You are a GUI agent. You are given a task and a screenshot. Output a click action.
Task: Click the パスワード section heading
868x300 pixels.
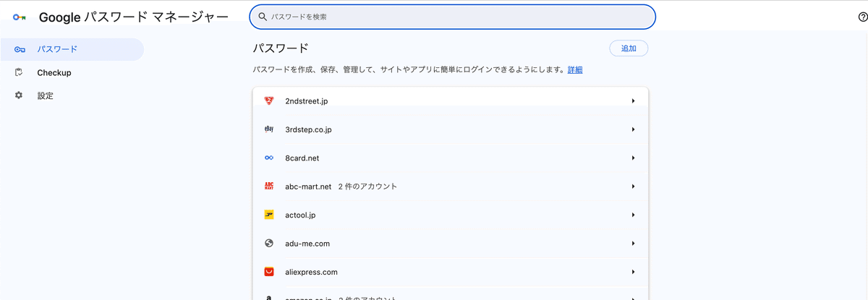click(281, 48)
